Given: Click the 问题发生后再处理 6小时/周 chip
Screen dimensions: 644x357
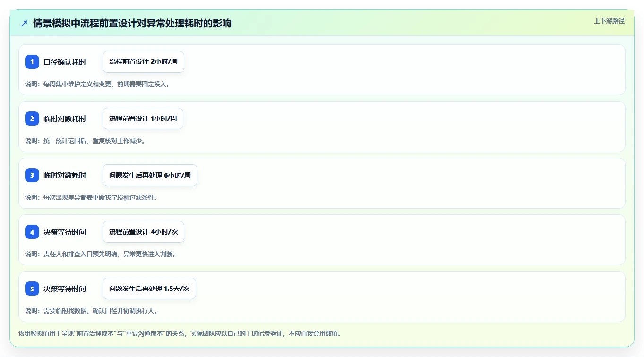Looking at the screenshot, I should (x=150, y=175).
